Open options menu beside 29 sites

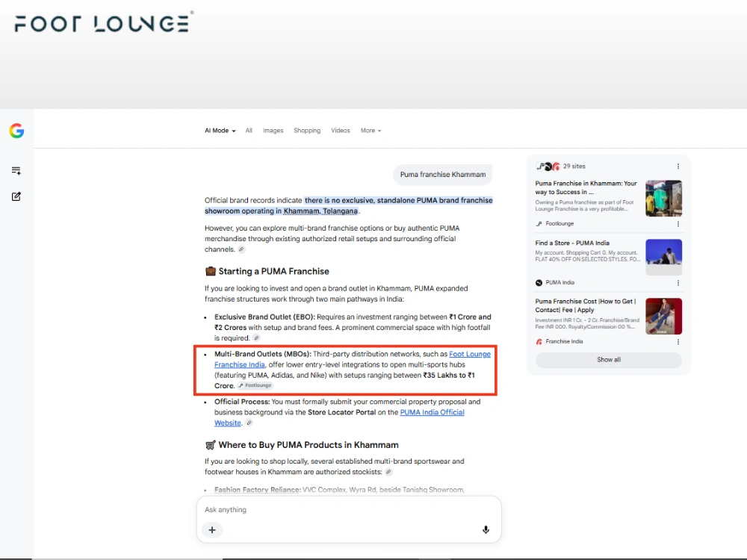pyautogui.click(x=678, y=167)
